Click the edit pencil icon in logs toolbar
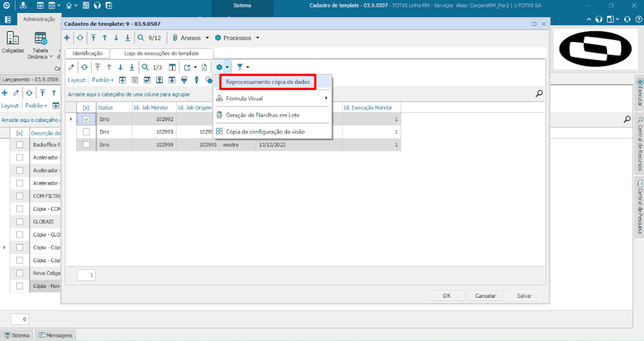The image size is (644, 341). coord(71,67)
